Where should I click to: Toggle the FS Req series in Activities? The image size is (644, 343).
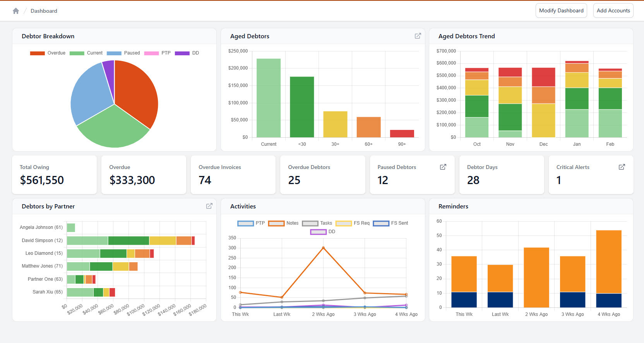[353, 223]
